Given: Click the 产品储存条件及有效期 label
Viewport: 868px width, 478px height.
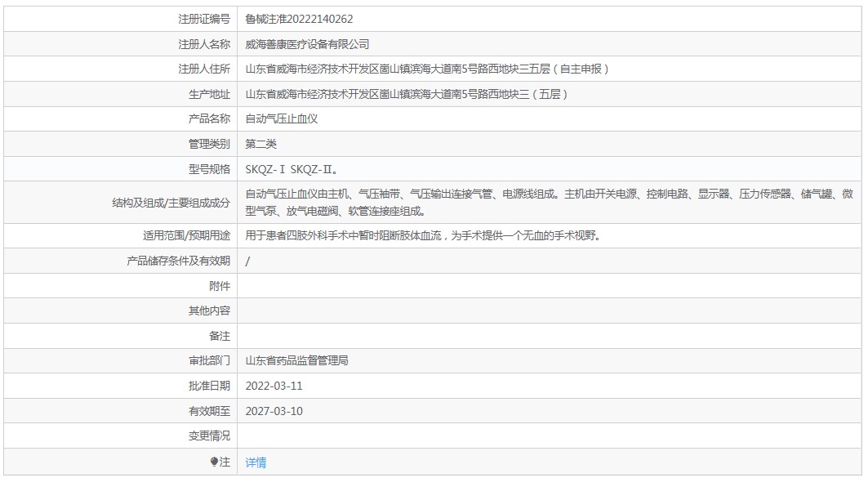Looking at the screenshot, I should 178,261.
